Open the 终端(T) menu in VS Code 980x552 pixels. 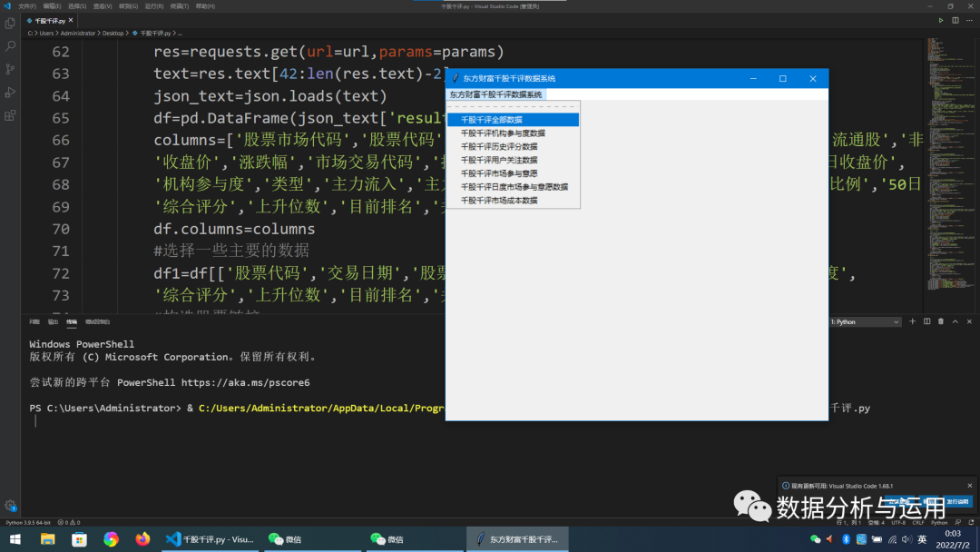pyautogui.click(x=180, y=6)
